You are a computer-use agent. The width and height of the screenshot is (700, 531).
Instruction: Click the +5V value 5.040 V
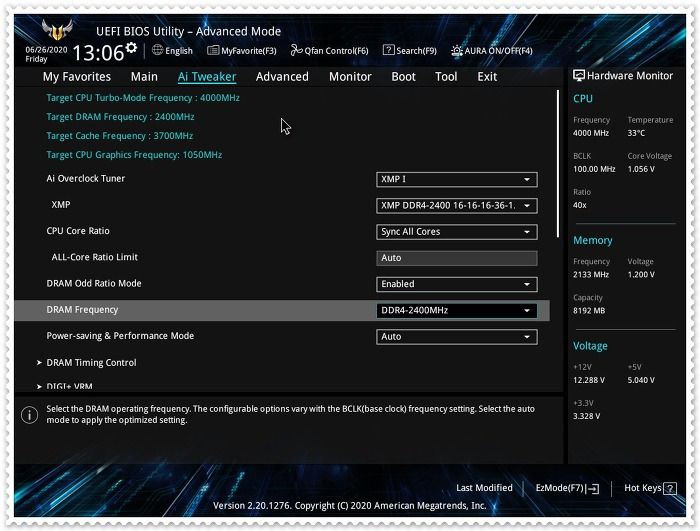coord(641,380)
